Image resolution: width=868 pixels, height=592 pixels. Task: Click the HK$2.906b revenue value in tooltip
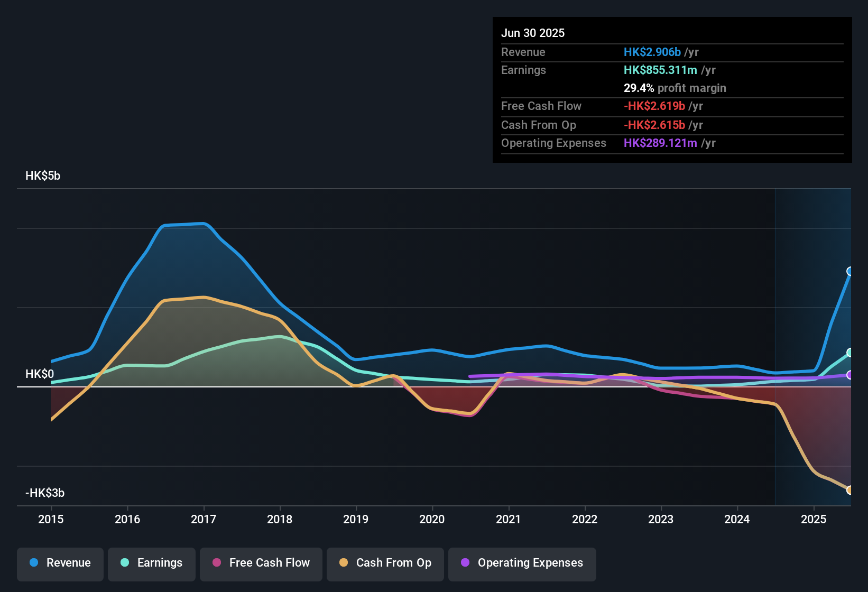tap(652, 52)
